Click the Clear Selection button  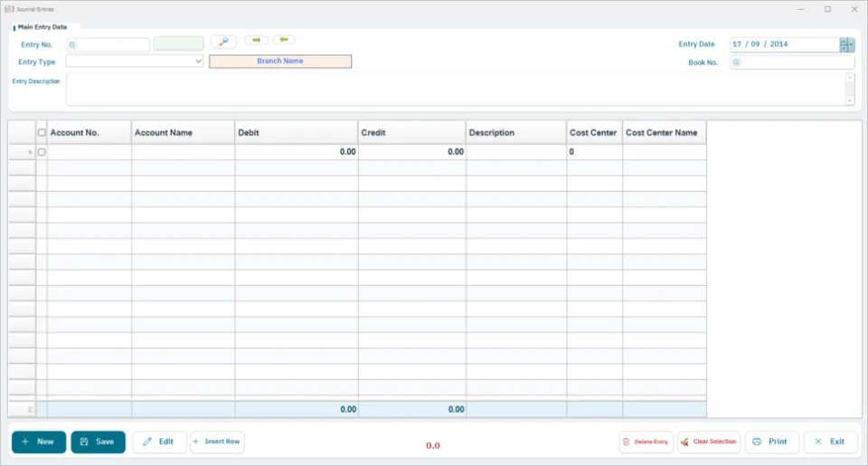tap(709, 442)
